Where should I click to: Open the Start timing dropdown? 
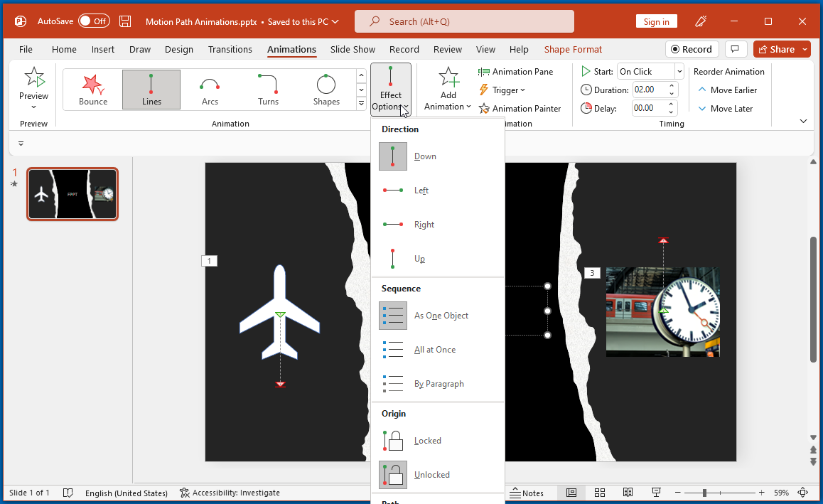[679, 72]
